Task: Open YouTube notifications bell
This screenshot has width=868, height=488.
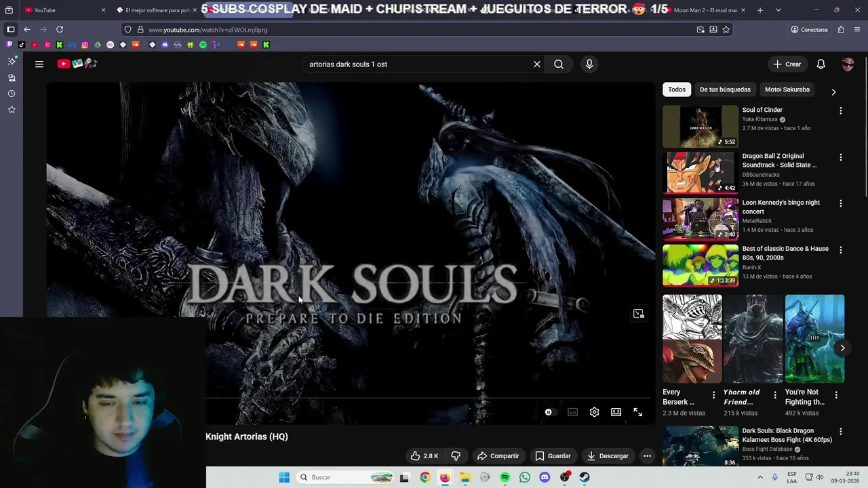Action: coord(821,64)
